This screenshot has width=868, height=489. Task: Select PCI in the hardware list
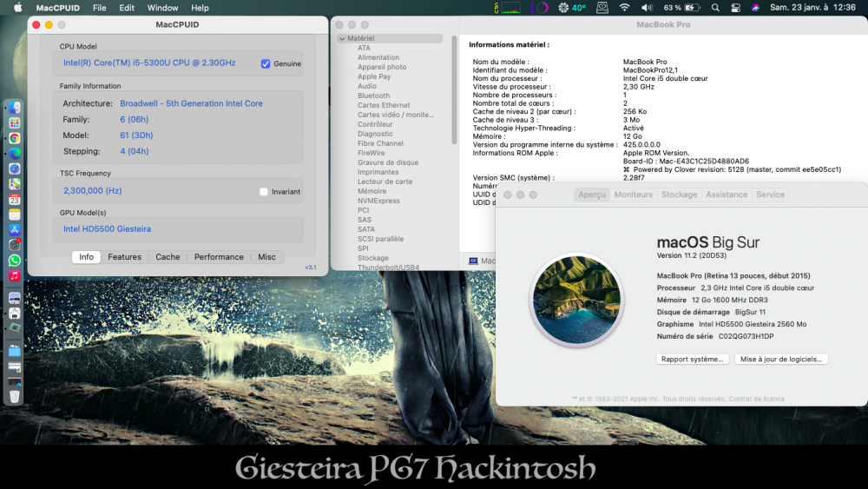click(363, 210)
